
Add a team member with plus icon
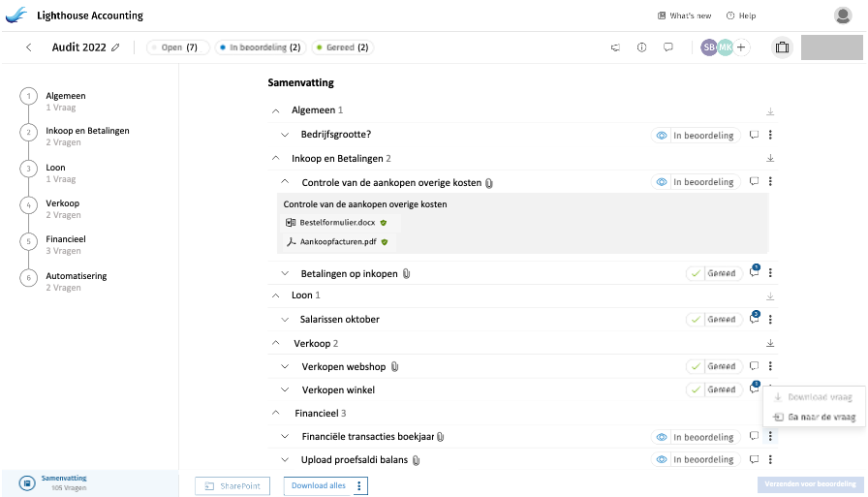coord(742,47)
